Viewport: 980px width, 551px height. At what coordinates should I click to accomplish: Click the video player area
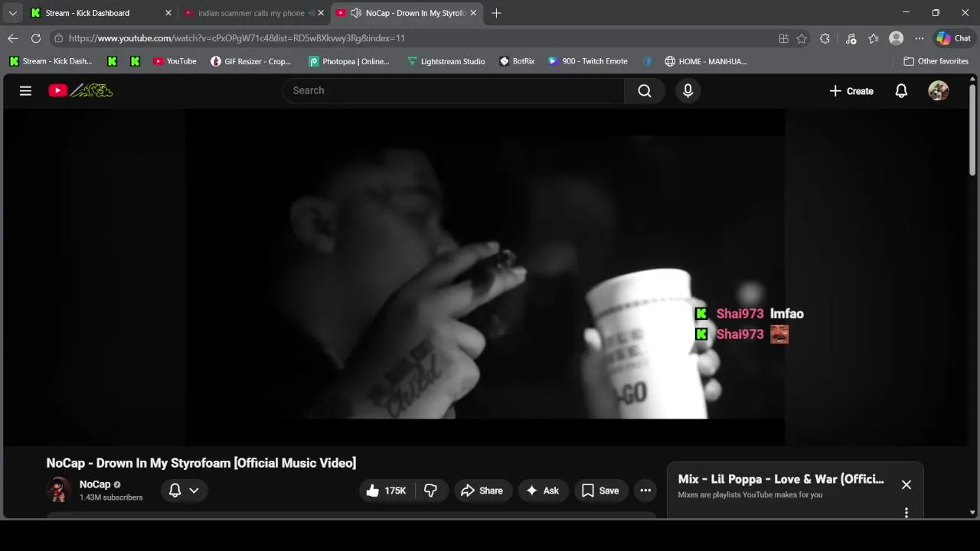pyautogui.click(x=485, y=277)
